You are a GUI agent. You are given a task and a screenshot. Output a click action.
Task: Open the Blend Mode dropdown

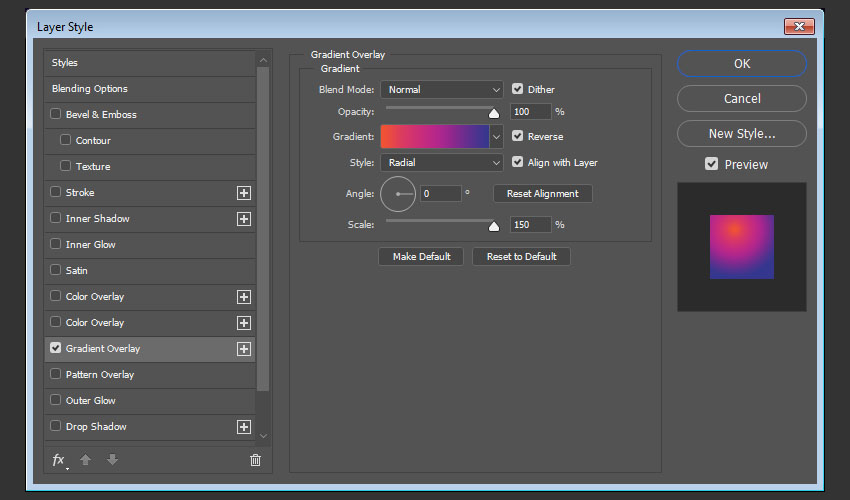[x=441, y=90]
